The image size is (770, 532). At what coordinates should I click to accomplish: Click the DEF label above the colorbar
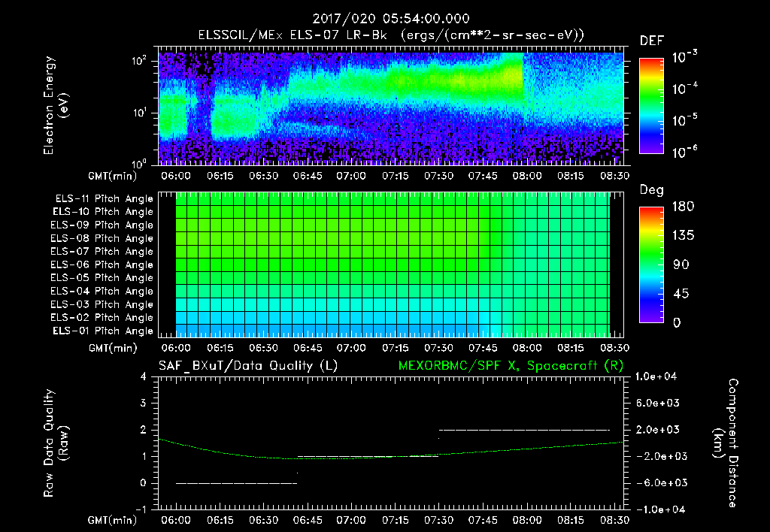652,41
